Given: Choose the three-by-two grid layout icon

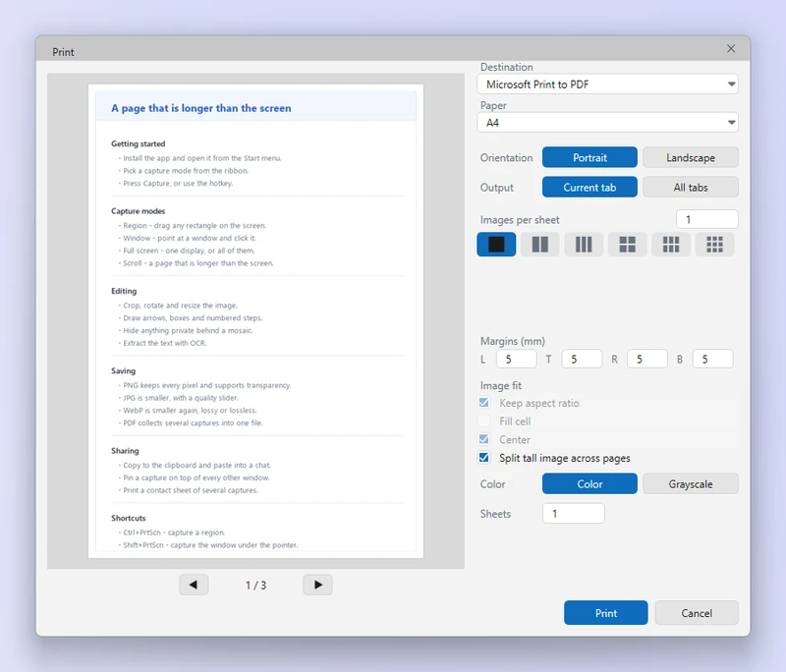Looking at the screenshot, I should coord(671,245).
